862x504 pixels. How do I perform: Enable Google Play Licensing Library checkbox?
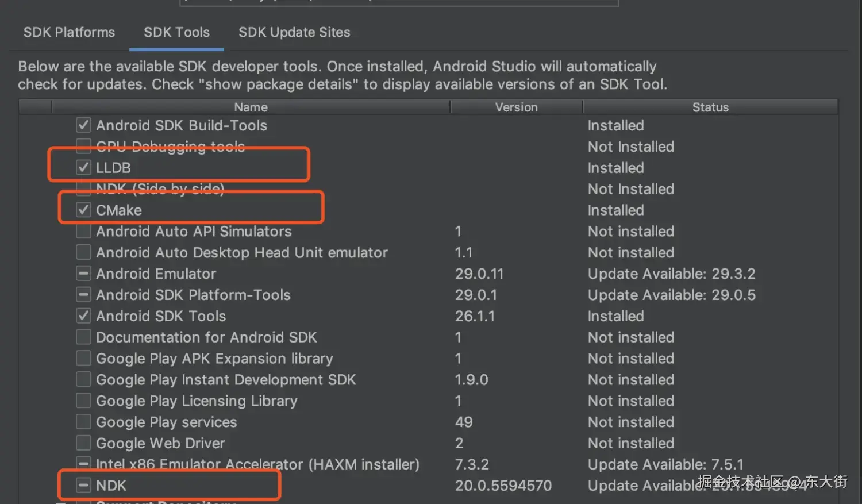84,401
